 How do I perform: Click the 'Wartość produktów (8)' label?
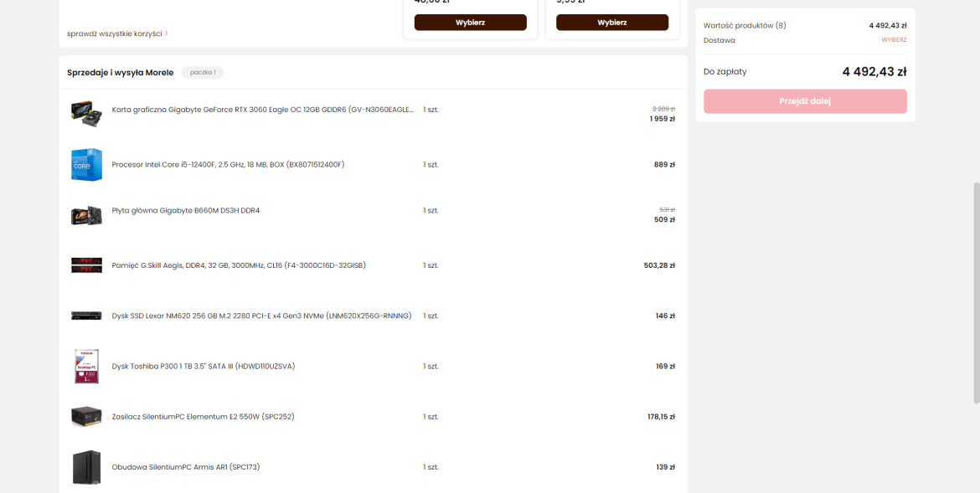745,26
